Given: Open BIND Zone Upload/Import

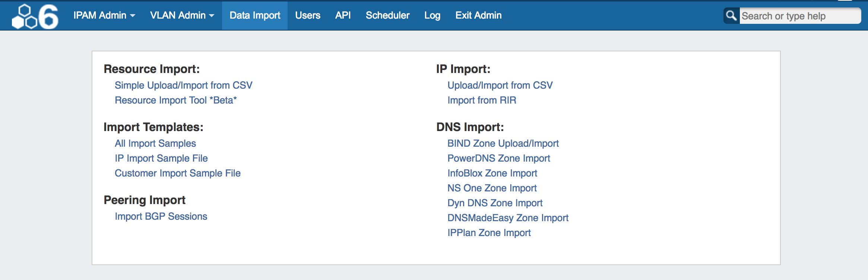Looking at the screenshot, I should click(503, 143).
